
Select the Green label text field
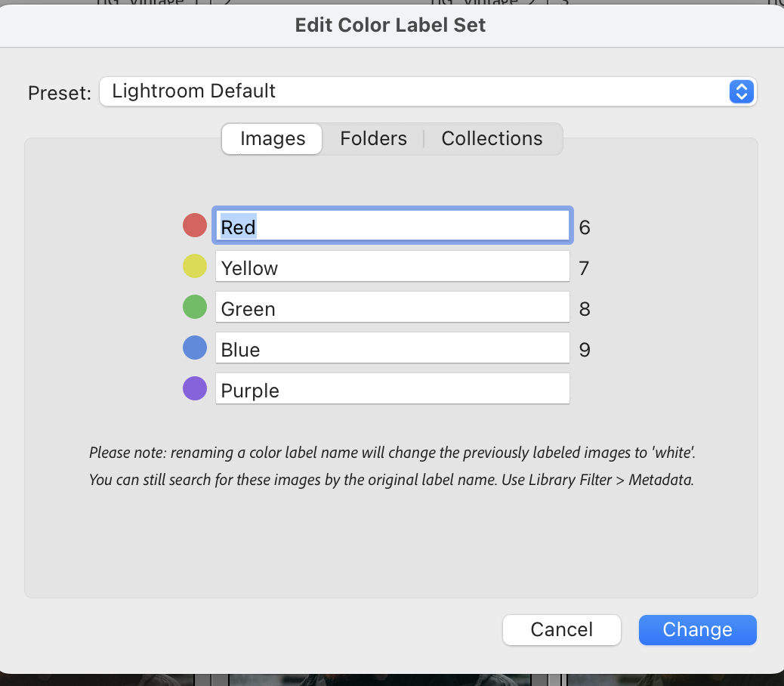tap(391, 307)
